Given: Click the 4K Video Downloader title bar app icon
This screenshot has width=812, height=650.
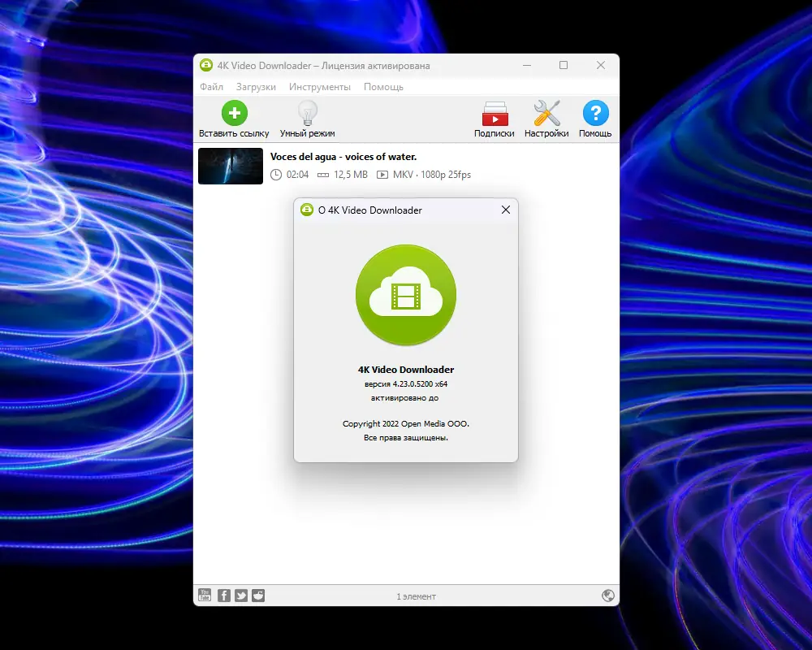Looking at the screenshot, I should point(206,65).
